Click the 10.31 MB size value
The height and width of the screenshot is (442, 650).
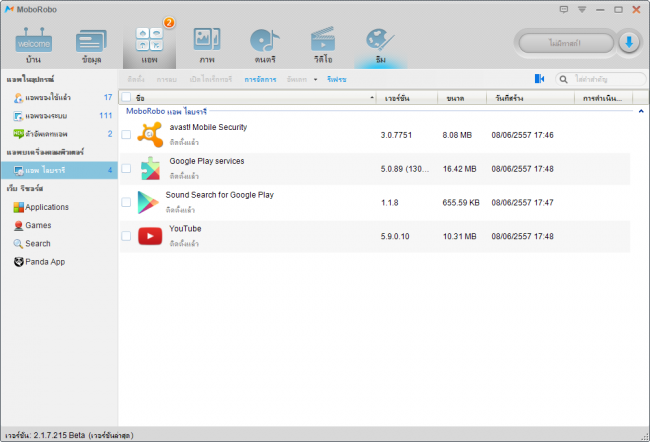(x=459, y=236)
